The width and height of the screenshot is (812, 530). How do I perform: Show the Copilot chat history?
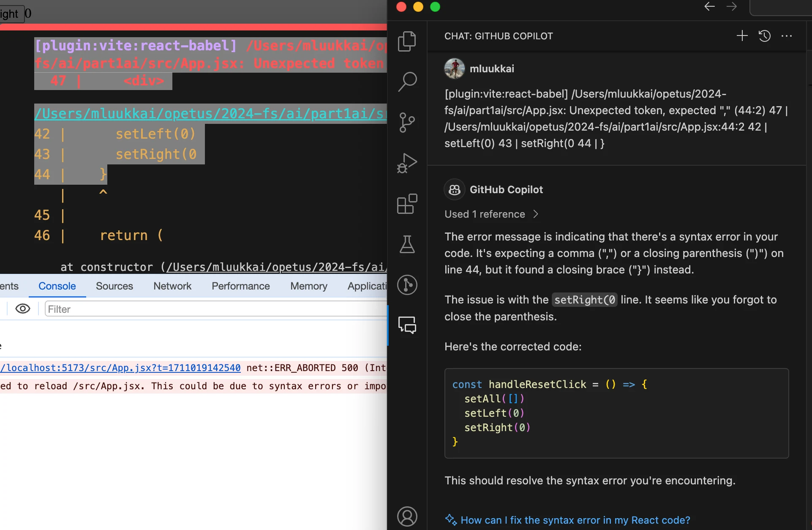pyautogui.click(x=764, y=36)
